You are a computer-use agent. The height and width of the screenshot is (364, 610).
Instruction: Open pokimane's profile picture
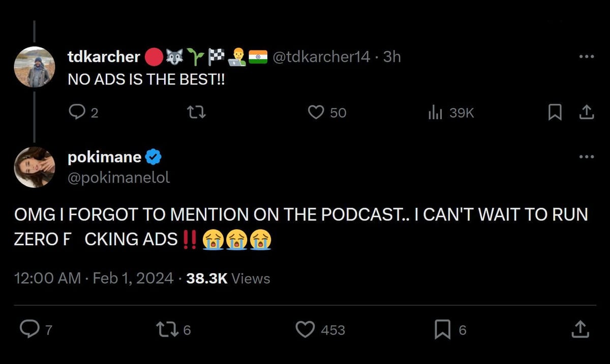coord(34,167)
